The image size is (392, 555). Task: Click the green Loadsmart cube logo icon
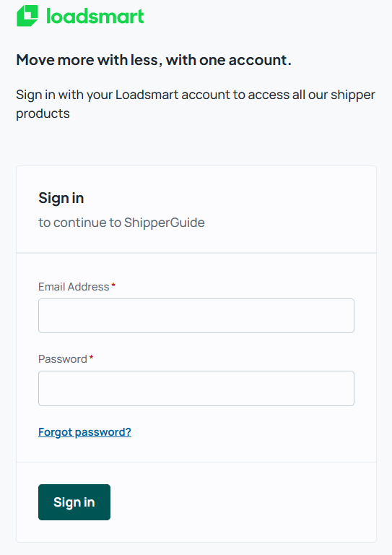coord(27,16)
